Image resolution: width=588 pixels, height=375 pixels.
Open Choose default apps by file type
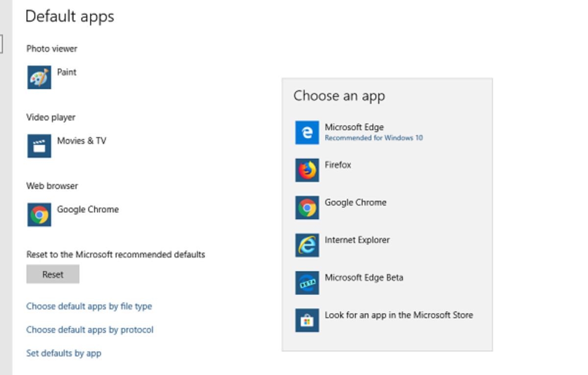89,306
